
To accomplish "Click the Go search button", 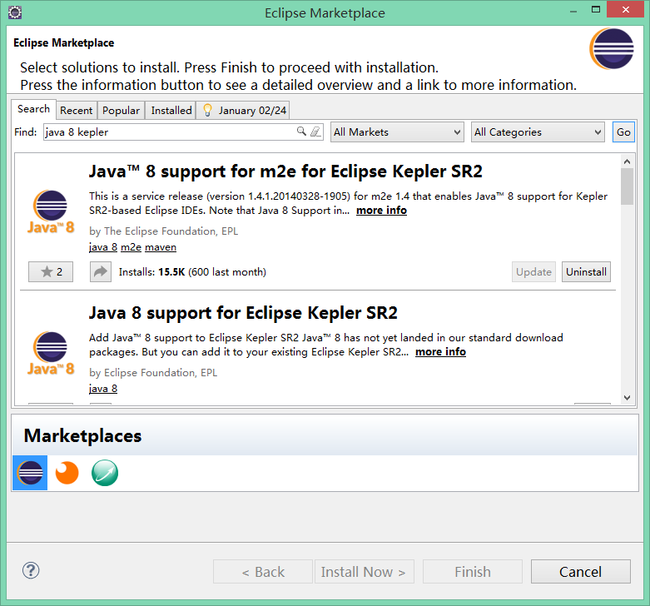I will (623, 132).
